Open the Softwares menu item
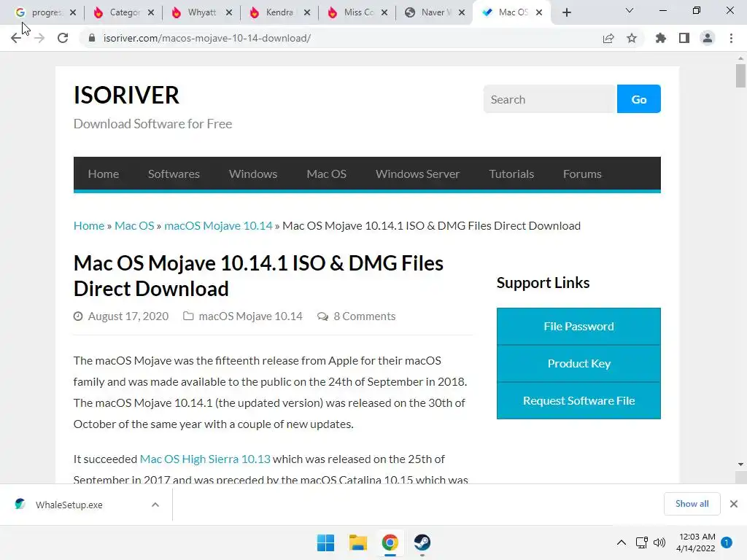This screenshot has height=560, width=747. coord(174,174)
